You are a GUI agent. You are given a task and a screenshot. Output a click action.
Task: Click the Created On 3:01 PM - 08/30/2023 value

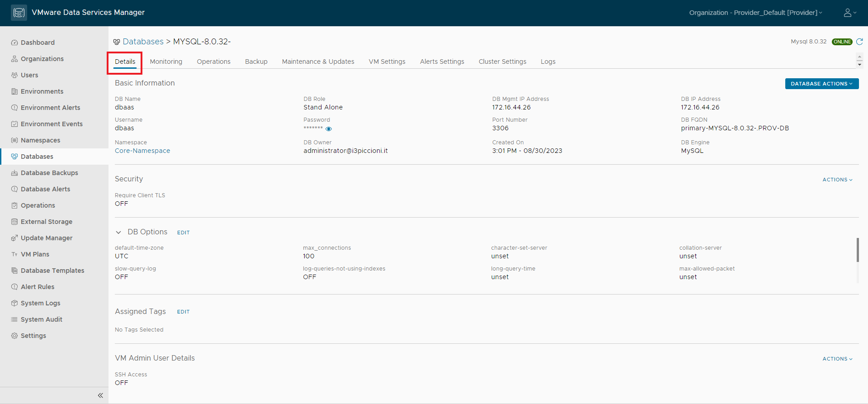click(527, 151)
